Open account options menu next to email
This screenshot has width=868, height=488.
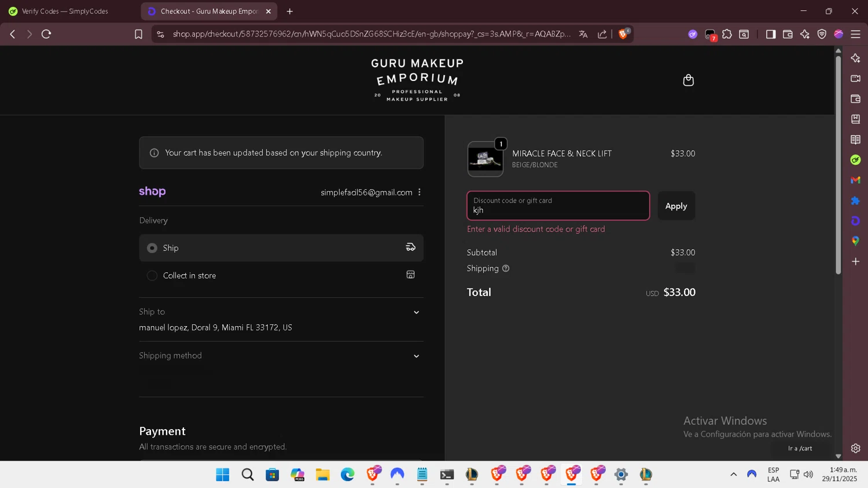420,192
